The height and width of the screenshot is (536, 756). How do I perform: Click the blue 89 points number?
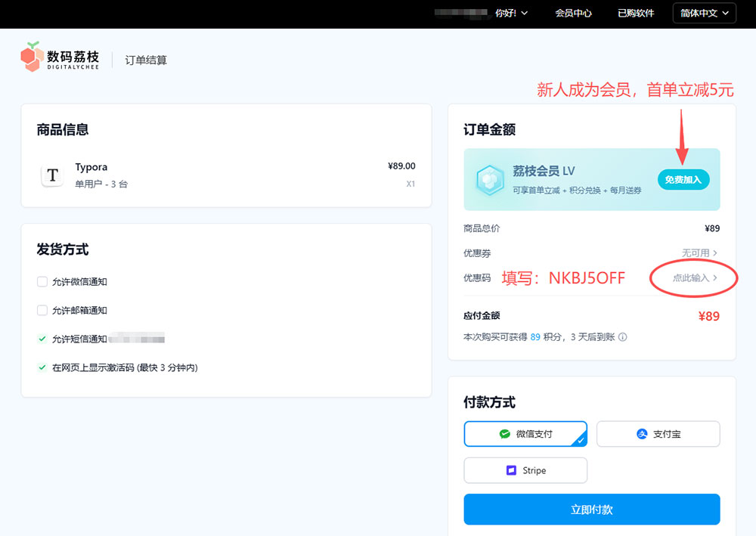pos(535,337)
